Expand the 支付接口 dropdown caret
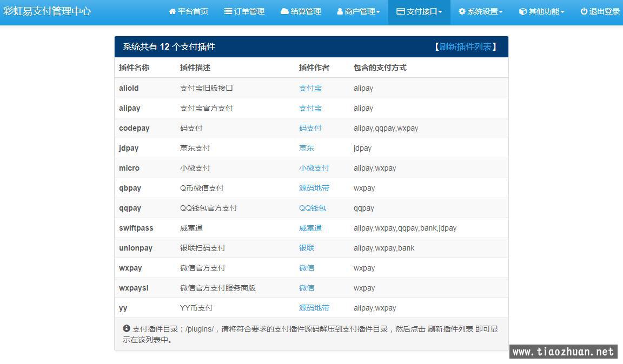The image size is (623, 364). click(440, 12)
